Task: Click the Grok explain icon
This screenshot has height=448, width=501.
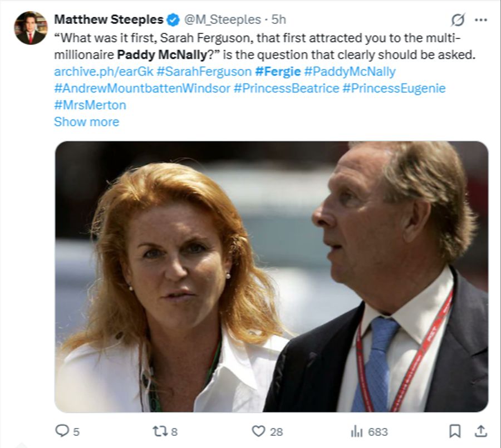Action: click(458, 20)
